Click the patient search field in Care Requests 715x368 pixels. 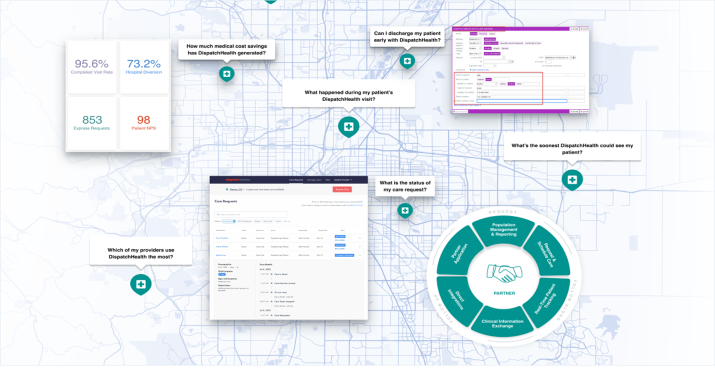tap(251, 214)
